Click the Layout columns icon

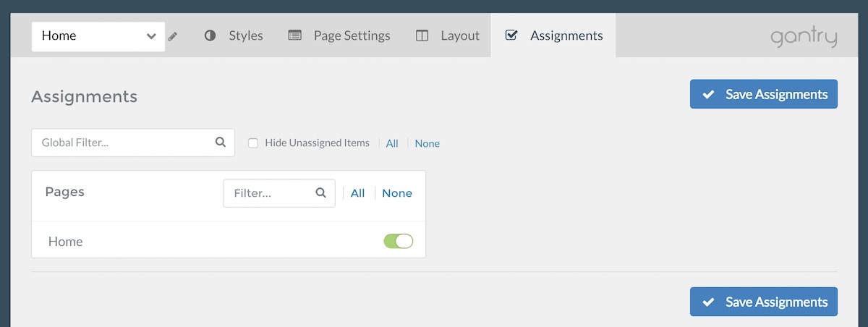pos(422,35)
